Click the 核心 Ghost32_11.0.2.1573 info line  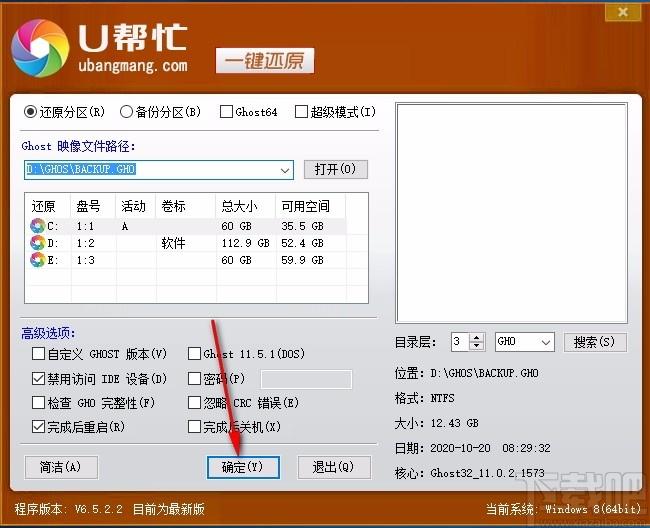tap(470, 473)
